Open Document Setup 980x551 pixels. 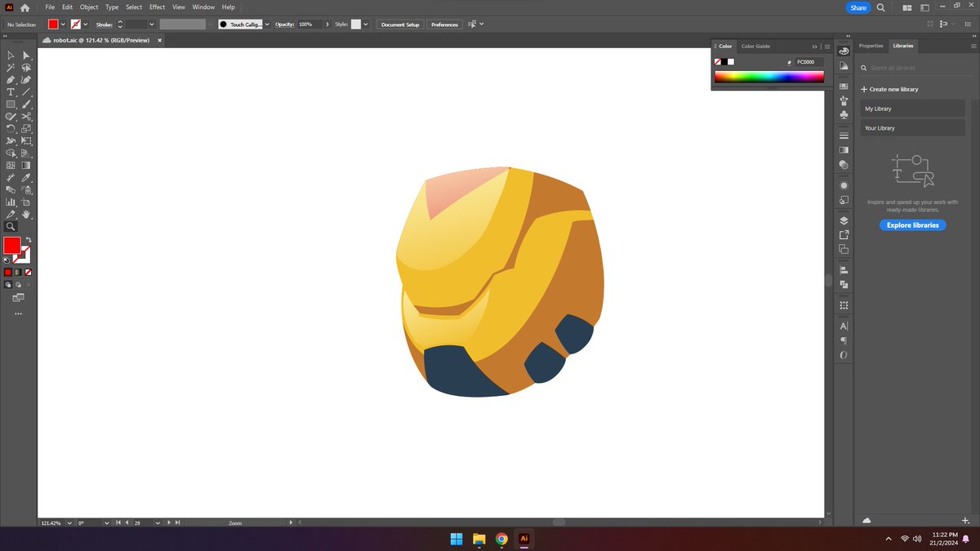click(x=399, y=24)
